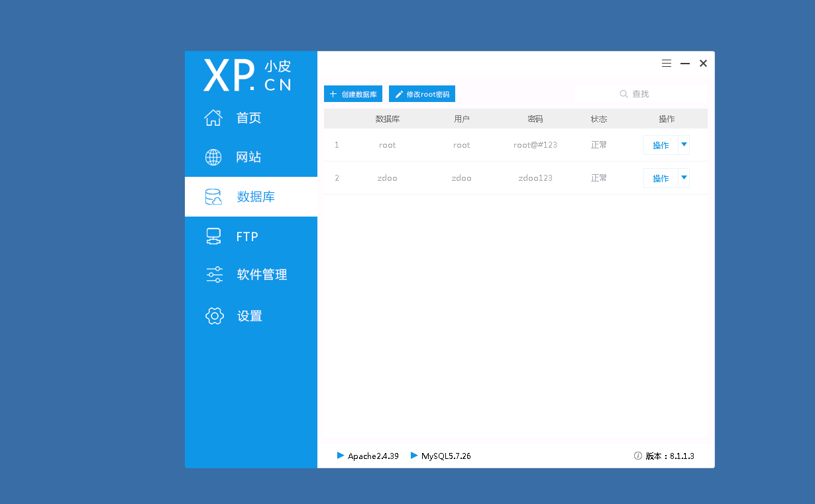Screen dimensions: 815x504
Task: Click the home house icon in sidebar
Action: 213,118
